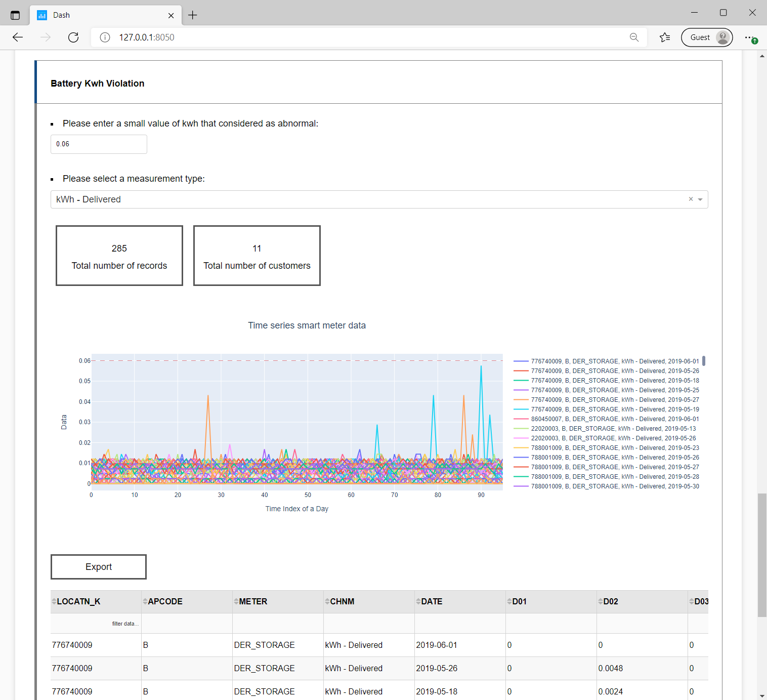Open the Guest profile button
This screenshot has width=767, height=700.
[x=706, y=37]
